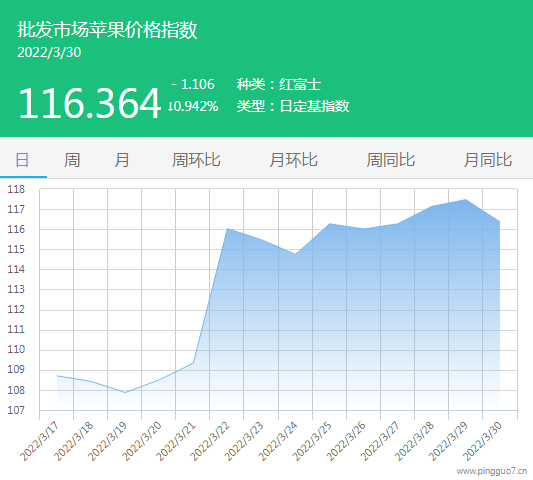
Task: Show the 月同比 tab
Action: [x=488, y=159]
